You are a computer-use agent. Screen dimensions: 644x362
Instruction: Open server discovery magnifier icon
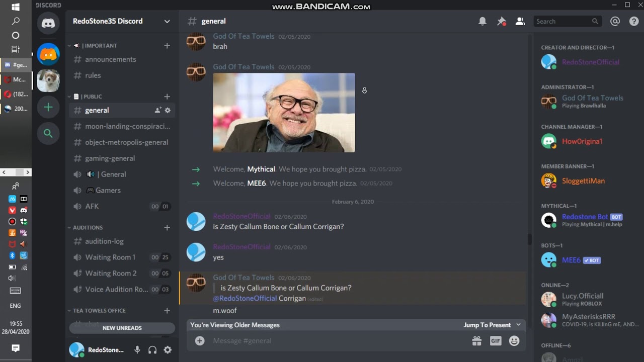click(x=48, y=133)
